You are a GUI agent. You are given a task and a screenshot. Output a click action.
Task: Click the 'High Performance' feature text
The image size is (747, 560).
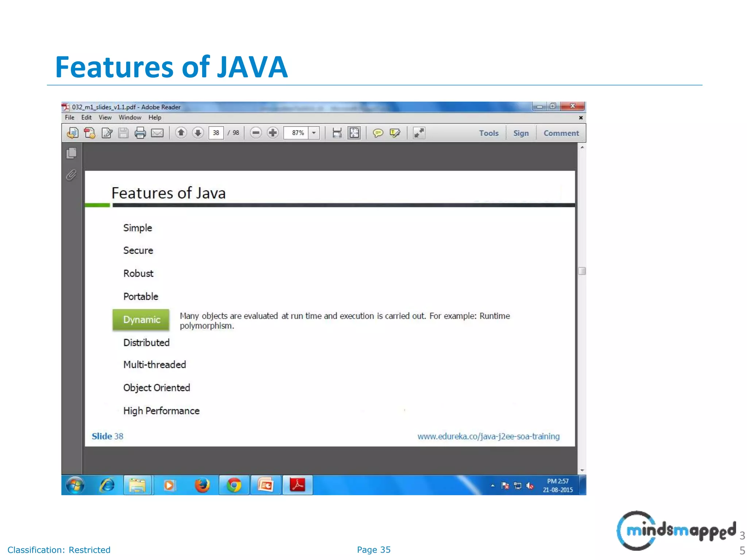point(161,411)
